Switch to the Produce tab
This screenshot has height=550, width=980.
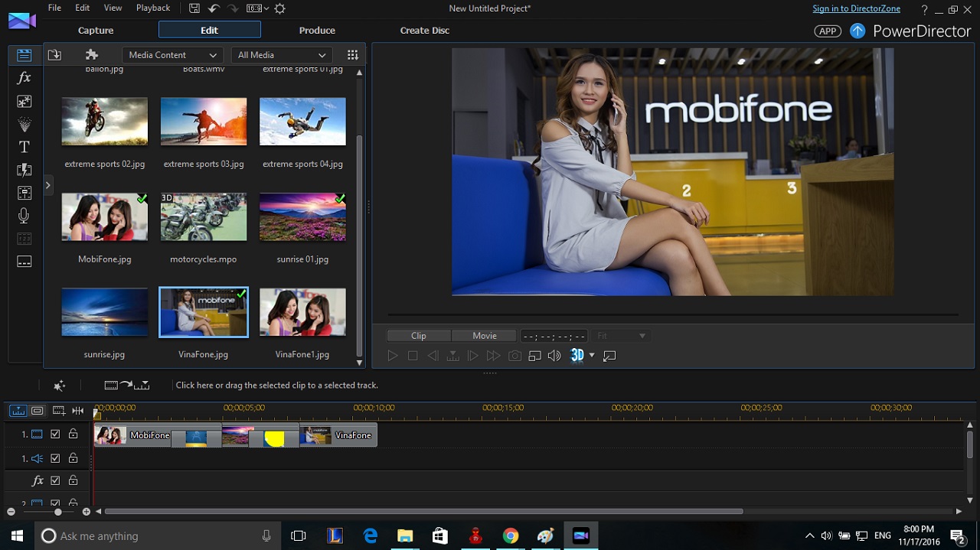point(317,31)
